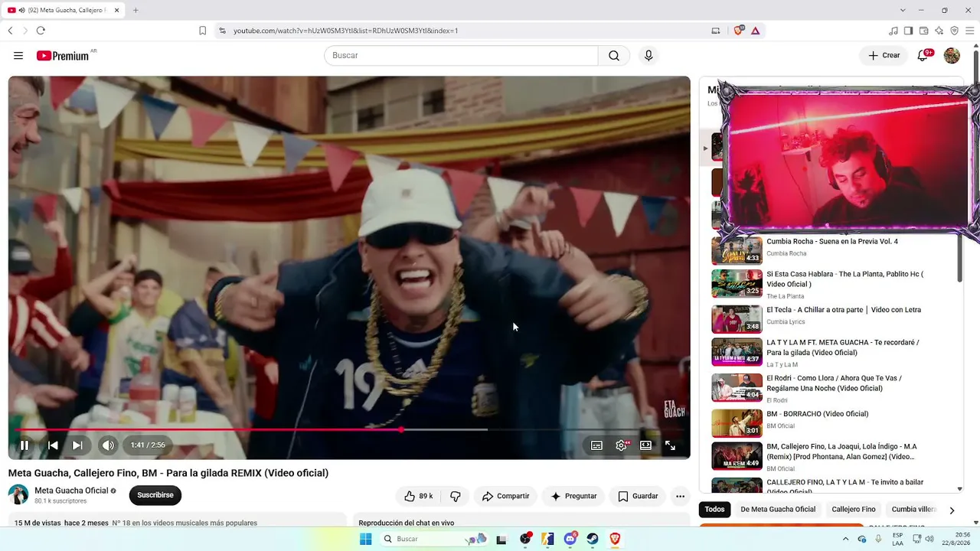Open the Brave playlist music note icon
This screenshot has height=551, width=980.
pyautogui.click(x=893, y=31)
